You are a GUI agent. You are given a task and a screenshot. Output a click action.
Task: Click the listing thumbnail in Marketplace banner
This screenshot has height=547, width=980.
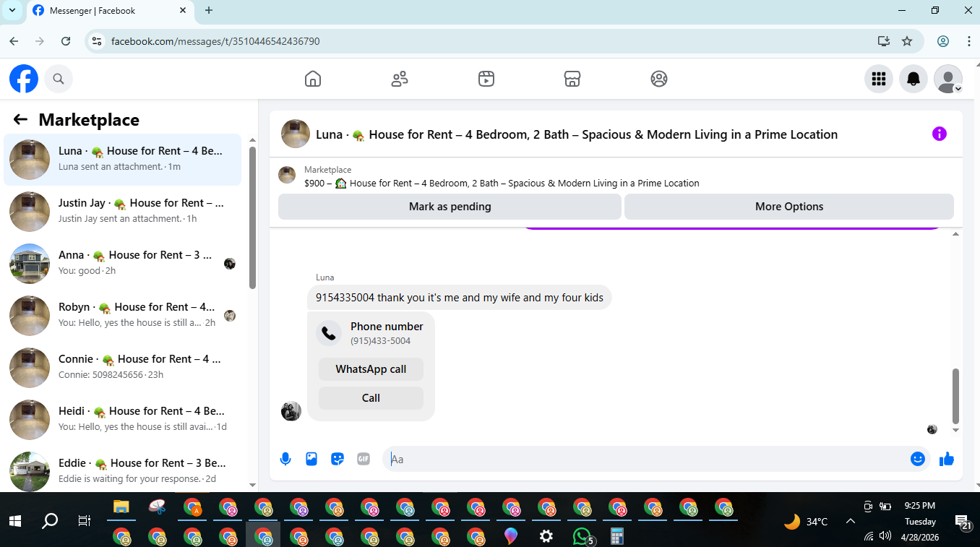click(x=287, y=175)
